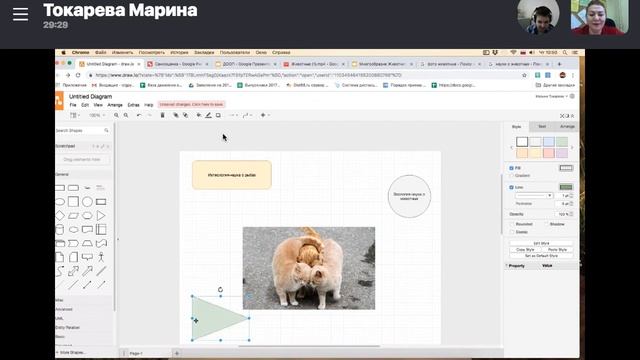
Task: Select the actor stick figure shape
Action: click(101, 257)
